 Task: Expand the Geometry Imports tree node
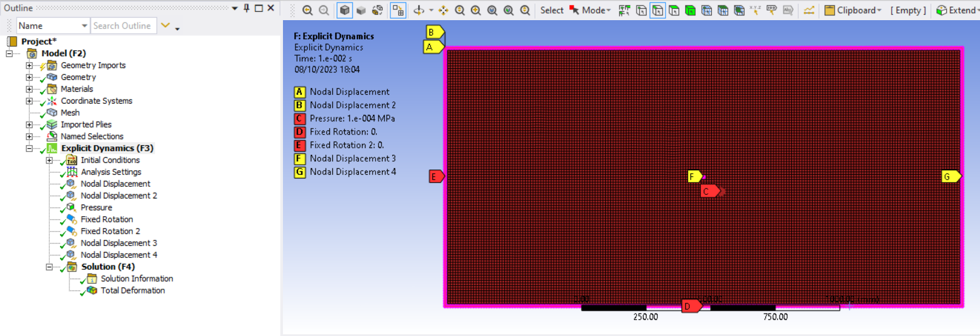point(29,65)
